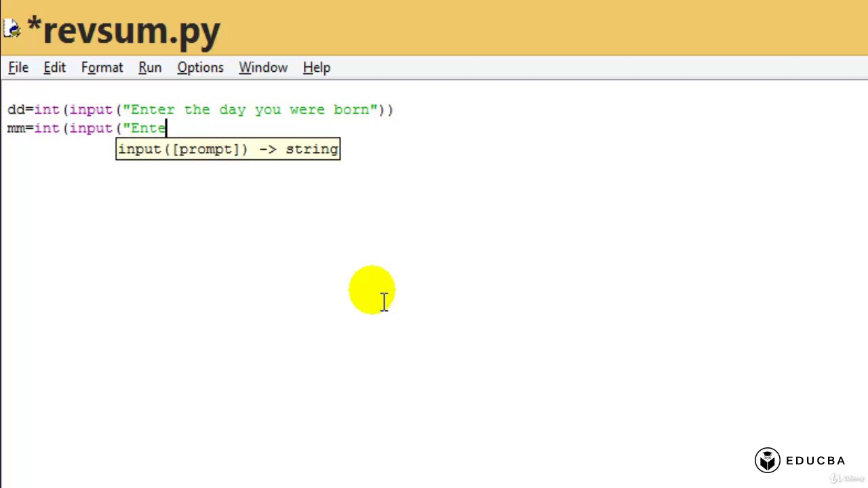Place cursor after "Ente on second line
This screenshot has width=868, height=488.
[x=167, y=128]
